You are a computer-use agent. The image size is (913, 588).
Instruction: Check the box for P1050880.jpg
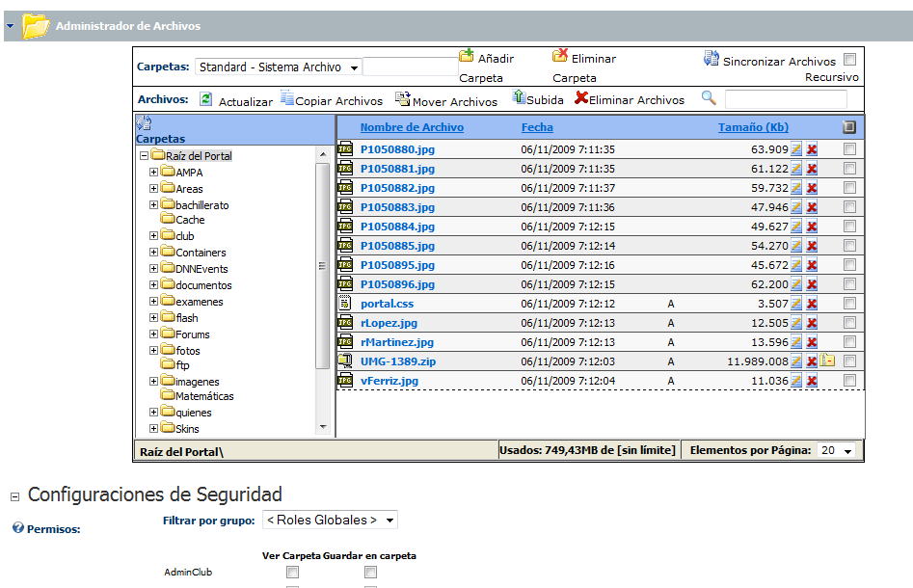pos(849,149)
